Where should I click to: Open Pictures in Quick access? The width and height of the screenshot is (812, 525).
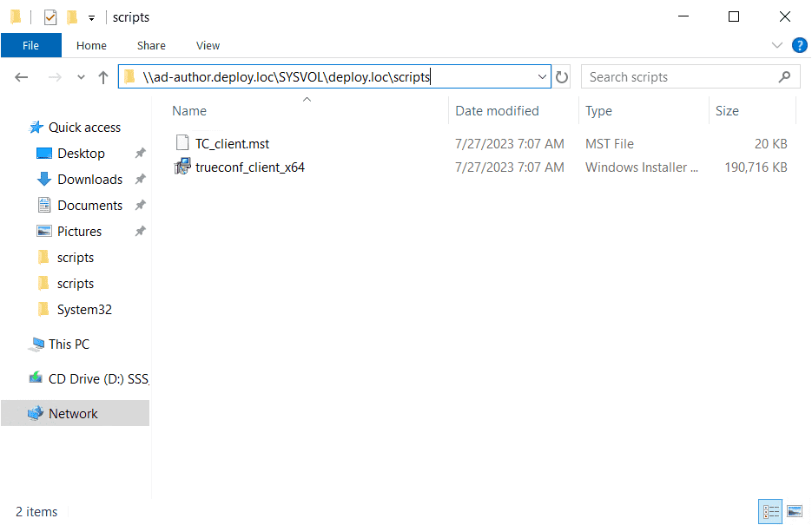[x=79, y=231]
